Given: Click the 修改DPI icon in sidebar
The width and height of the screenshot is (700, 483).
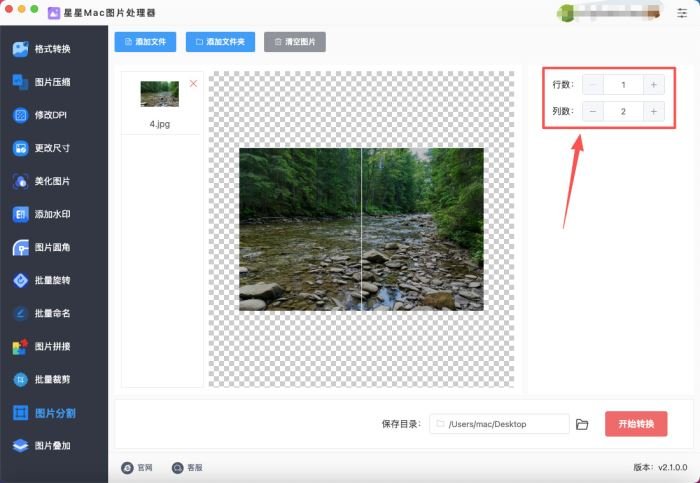Looking at the screenshot, I should coord(21,115).
